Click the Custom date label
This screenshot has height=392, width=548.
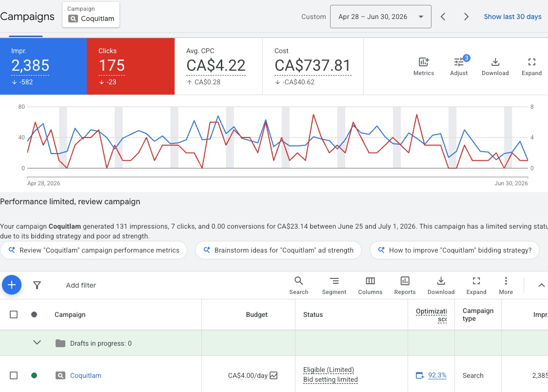coord(313,17)
